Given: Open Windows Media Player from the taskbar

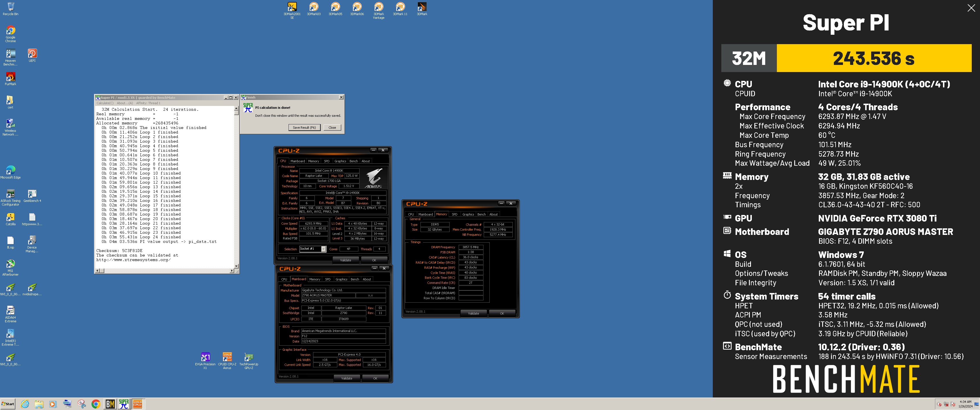Looking at the screenshot, I should click(53, 404).
